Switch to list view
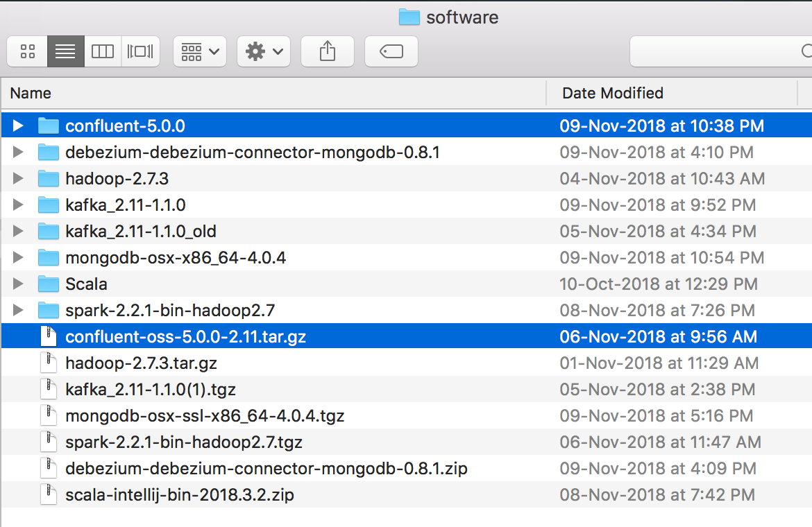 [65, 51]
